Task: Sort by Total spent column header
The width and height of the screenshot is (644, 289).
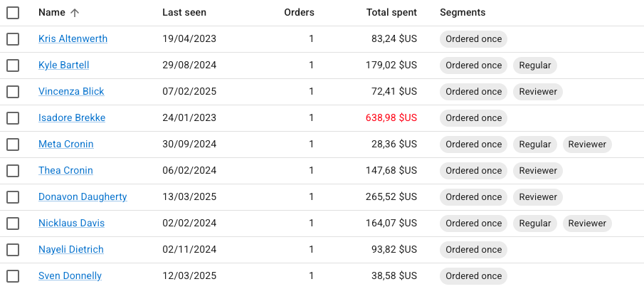Action: [391, 13]
